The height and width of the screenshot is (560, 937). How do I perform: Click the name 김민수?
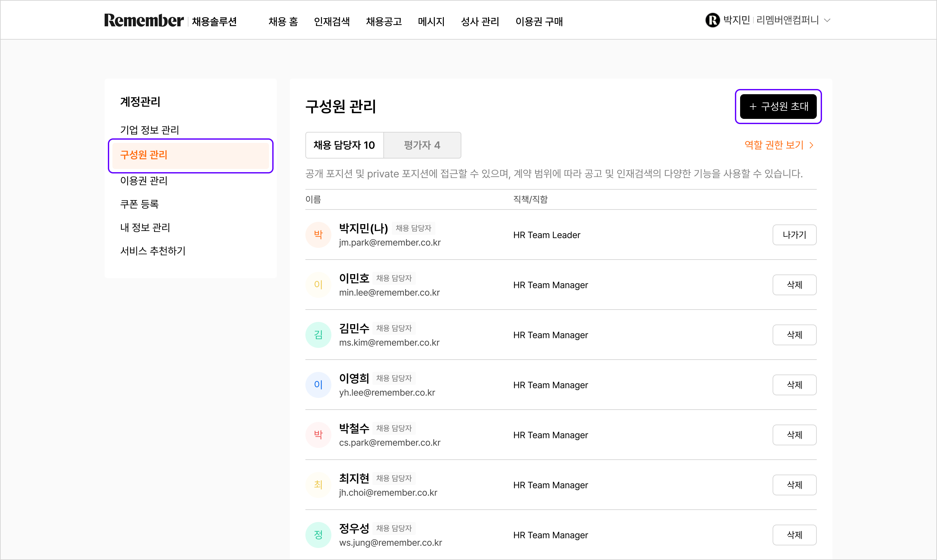point(354,328)
